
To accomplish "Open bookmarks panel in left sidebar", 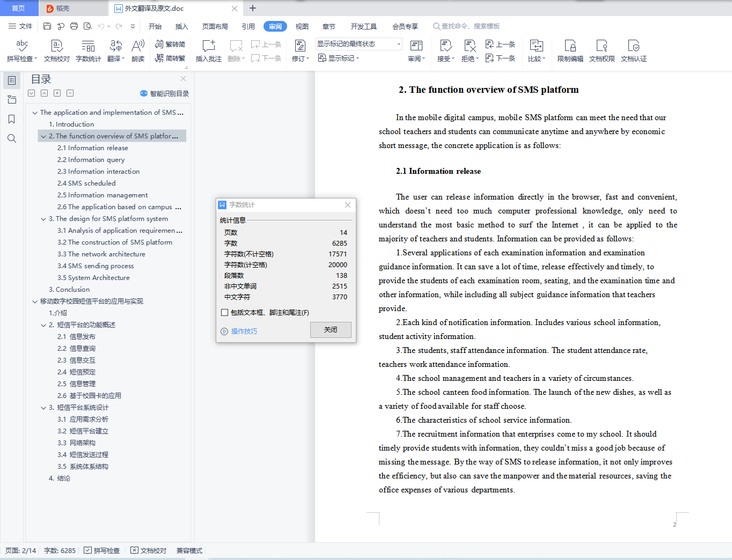I will 12,119.
